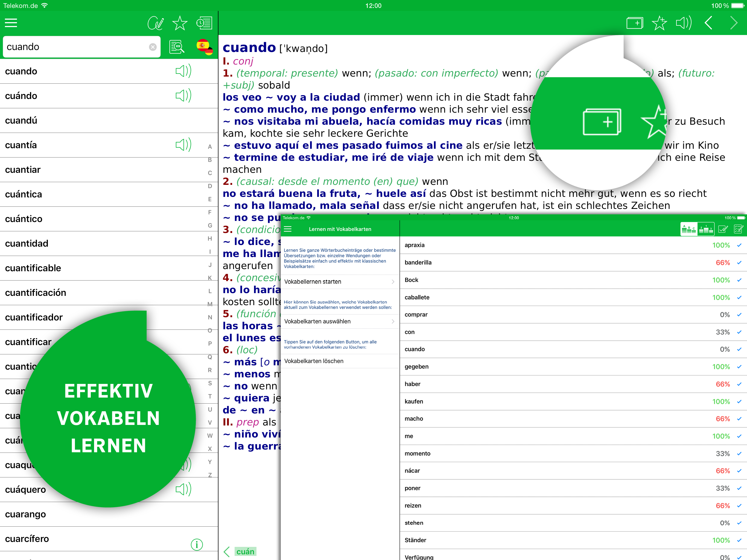Sort flashcards by ranking 2-1-3 toggle
Viewport: 747px width, 560px height.
pos(706,229)
